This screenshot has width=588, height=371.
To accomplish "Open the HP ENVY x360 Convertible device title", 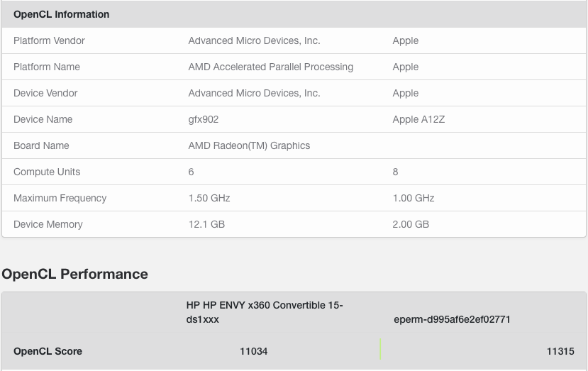I will pos(264,312).
